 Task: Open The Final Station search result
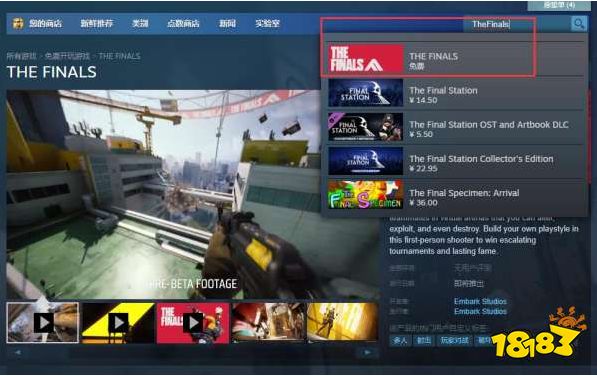click(x=455, y=93)
